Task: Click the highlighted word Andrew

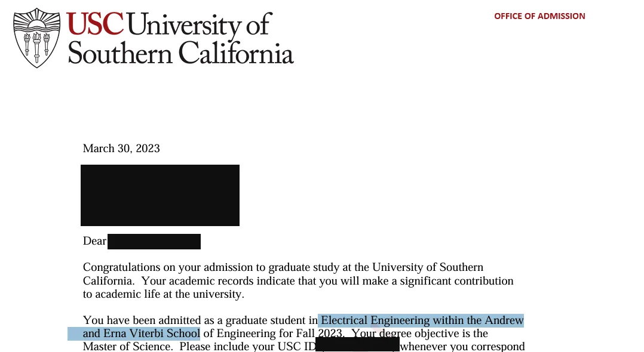Action: [504, 320]
